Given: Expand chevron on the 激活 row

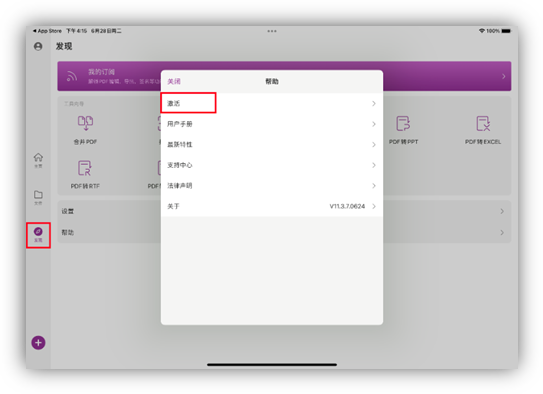Looking at the screenshot, I should click(374, 103).
